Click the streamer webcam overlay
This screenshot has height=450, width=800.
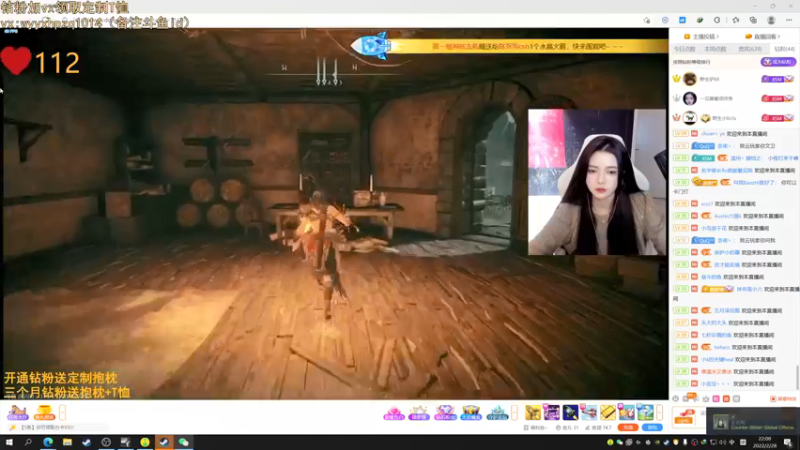tap(597, 182)
